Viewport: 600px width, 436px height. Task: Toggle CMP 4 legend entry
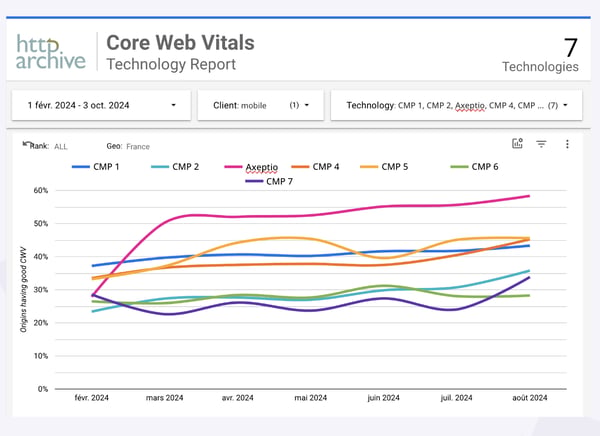(315, 167)
